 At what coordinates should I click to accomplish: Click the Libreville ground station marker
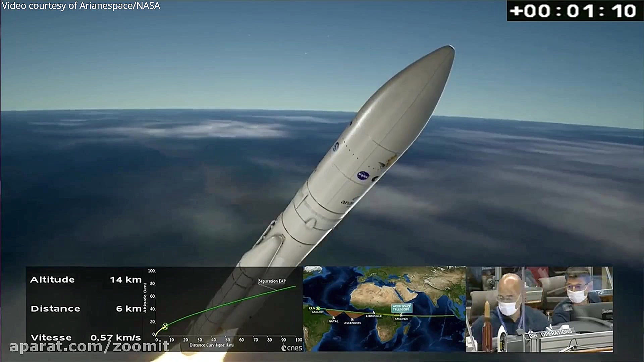coord(374,312)
